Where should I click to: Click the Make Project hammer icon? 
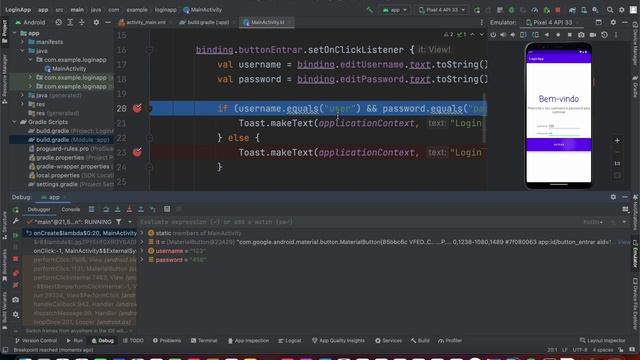coord(370,10)
